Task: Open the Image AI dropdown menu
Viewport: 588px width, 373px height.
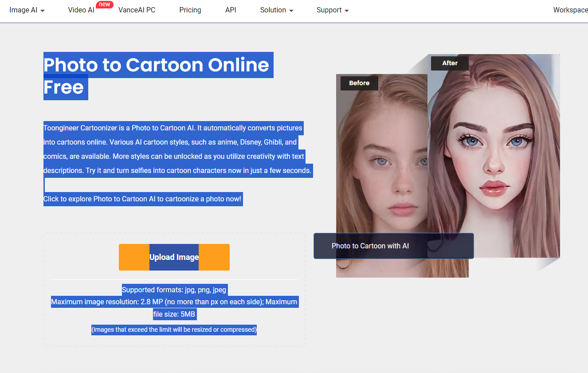Action: 27,10
